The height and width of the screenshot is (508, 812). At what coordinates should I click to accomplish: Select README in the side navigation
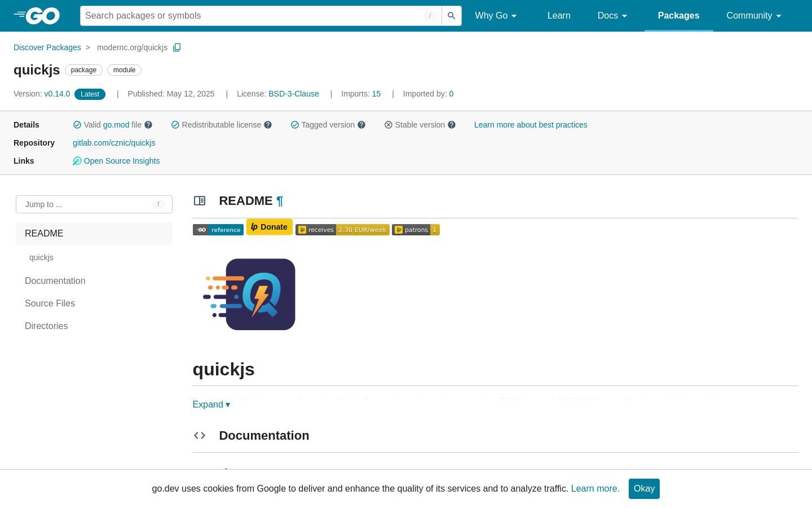click(x=94, y=234)
